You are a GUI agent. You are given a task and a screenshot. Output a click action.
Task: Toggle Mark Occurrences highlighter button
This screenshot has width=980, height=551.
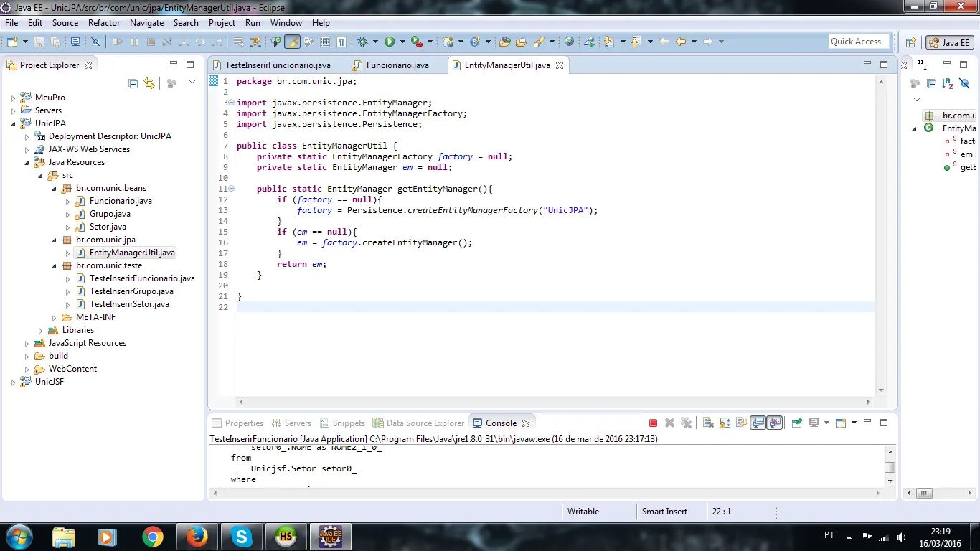(292, 42)
